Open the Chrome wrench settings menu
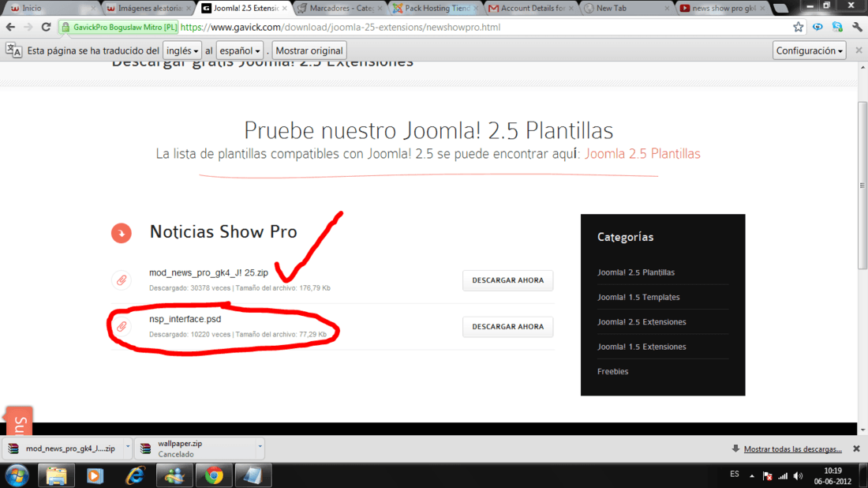This screenshot has width=868, height=488. 857,27
